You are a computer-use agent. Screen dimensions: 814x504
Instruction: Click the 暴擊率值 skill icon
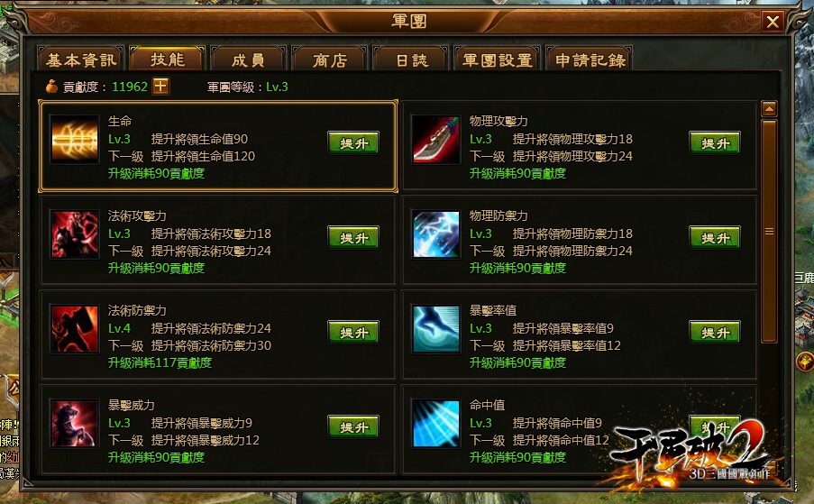click(435, 329)
